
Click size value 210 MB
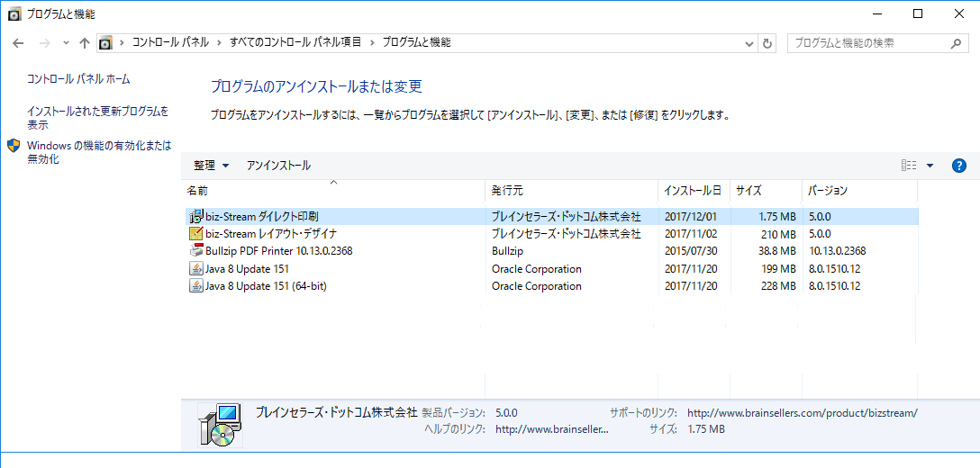(778, 234)
